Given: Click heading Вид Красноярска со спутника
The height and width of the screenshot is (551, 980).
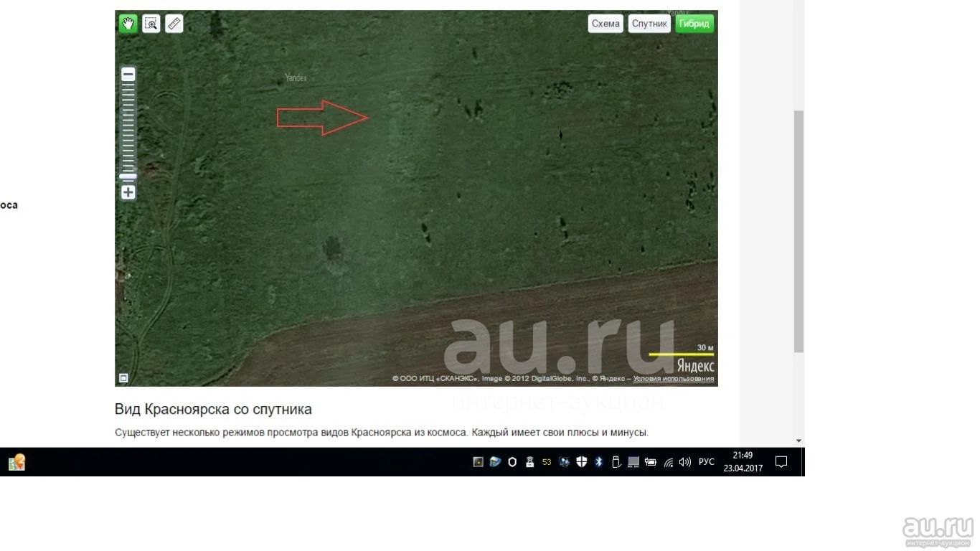Looking at the screenshot, I should point(213,410).
